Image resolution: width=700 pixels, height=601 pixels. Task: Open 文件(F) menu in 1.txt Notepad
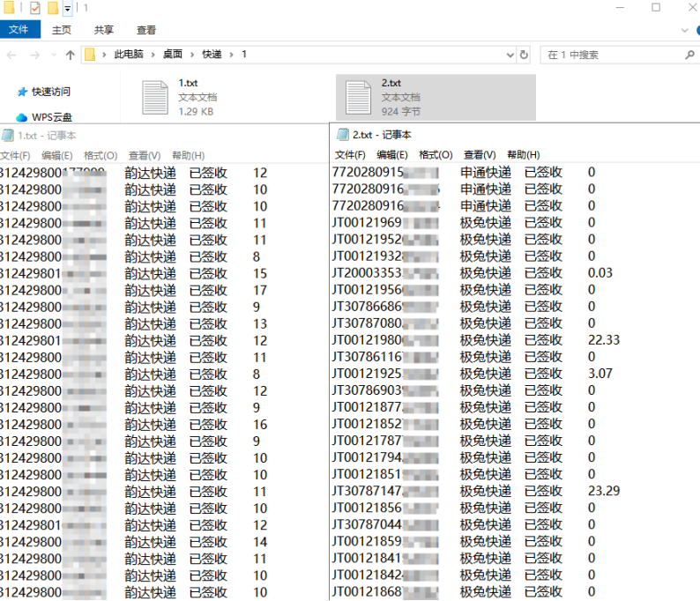(15, 155)
